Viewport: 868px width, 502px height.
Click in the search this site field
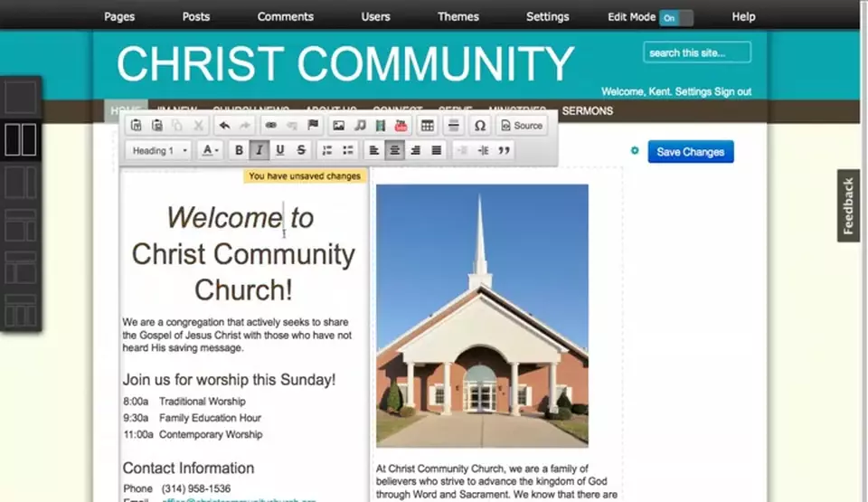pos(697,53)
